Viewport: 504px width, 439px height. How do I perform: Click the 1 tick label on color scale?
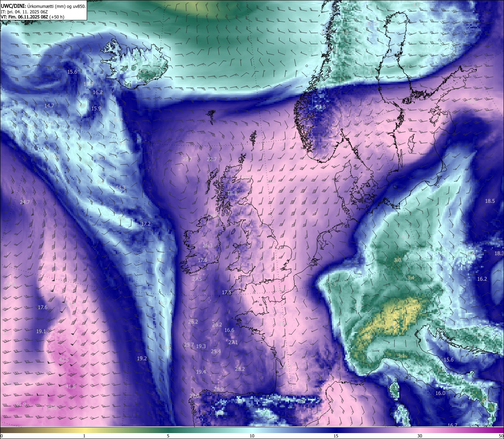[84, 436]
